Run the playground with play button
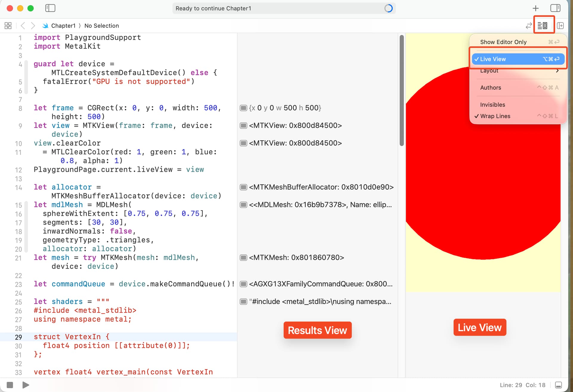The height and width of the screenshot is (392, 573). click(26, 385)
